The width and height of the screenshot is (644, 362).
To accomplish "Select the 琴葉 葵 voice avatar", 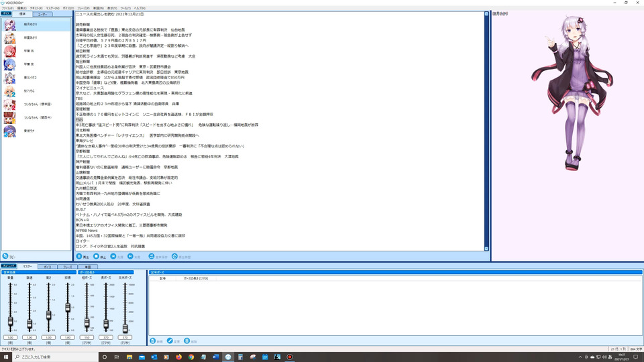I will point(10,64).
